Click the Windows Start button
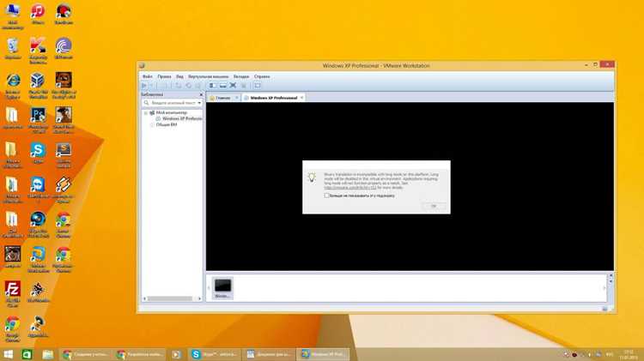The height and width of the screenshot is (361, 644). (9, 354)
